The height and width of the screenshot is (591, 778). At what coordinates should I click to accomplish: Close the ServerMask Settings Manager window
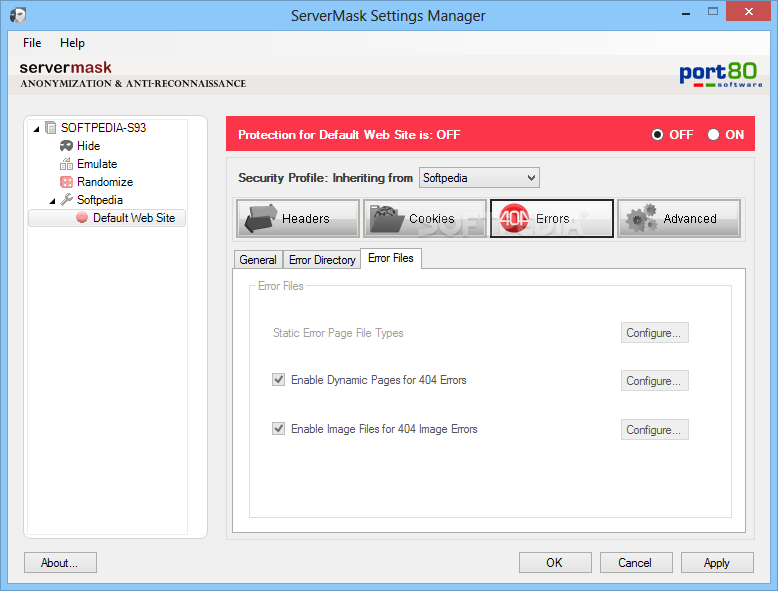click(748, 11)
